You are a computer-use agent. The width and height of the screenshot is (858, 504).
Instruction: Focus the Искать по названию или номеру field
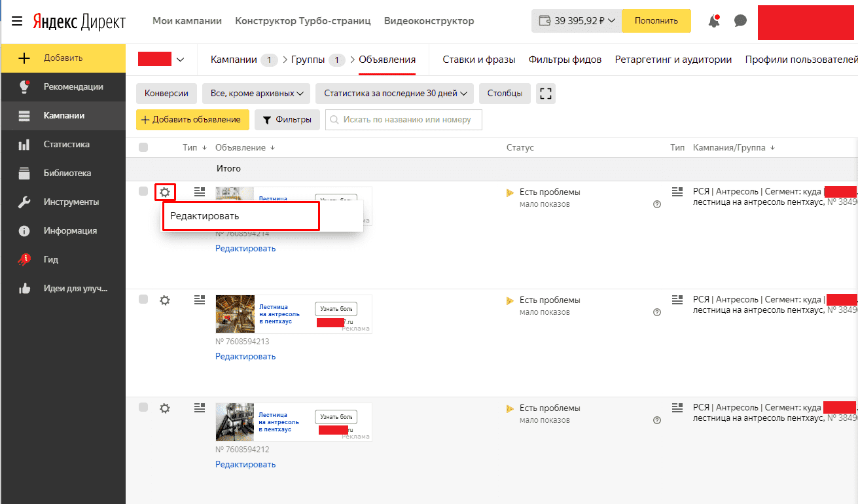point(404,120)
